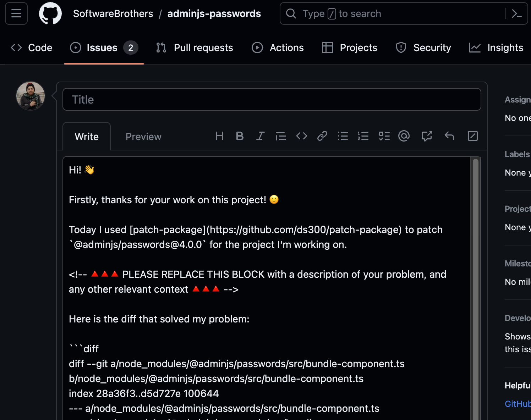
Task: Mention a user with the @ icon
Action: (404, 136)
